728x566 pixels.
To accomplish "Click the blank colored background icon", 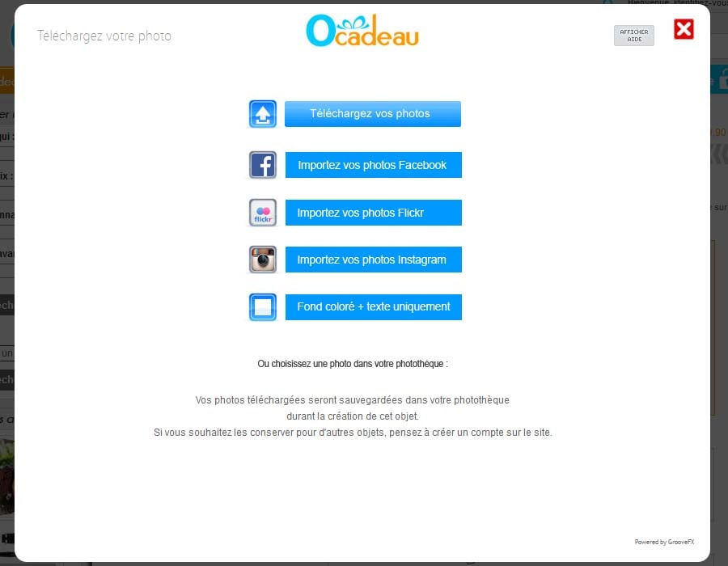I will click(x=263, y=306).
